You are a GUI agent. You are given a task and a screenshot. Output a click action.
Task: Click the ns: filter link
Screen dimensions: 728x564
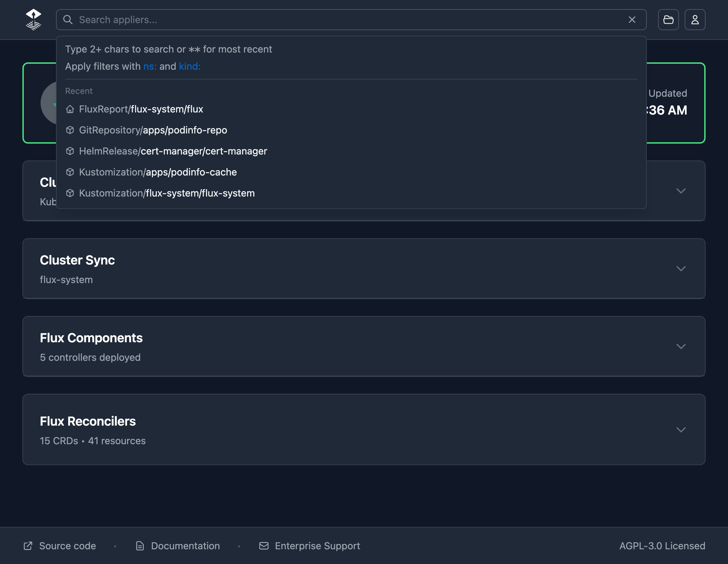(x=150, y=67)
